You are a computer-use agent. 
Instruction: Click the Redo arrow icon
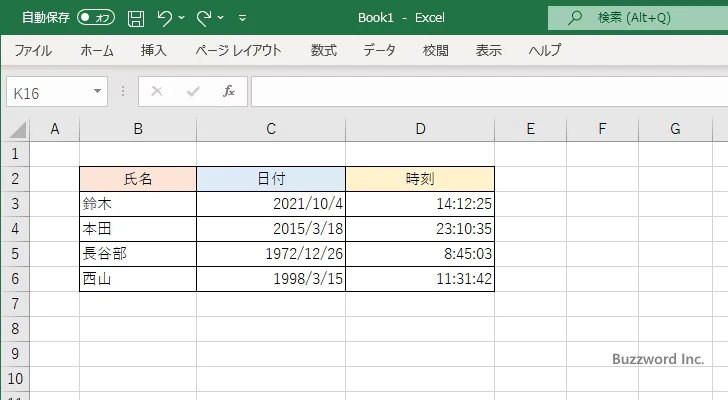coord(204,18)
